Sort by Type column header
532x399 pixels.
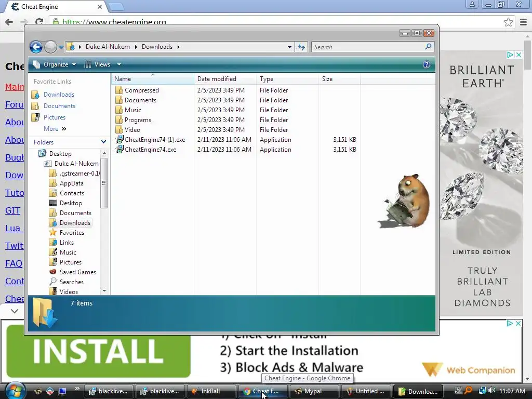(287, 79)
